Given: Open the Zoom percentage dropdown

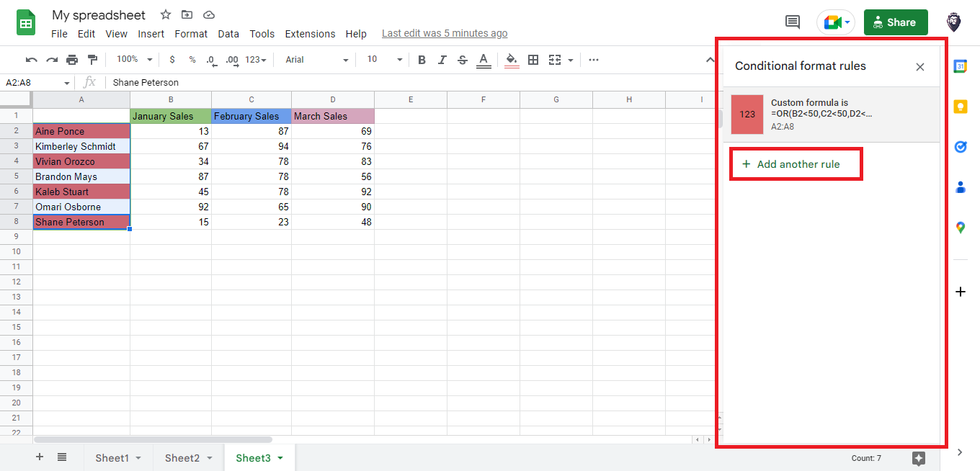Looking at the screenshot, I should 133,59.
